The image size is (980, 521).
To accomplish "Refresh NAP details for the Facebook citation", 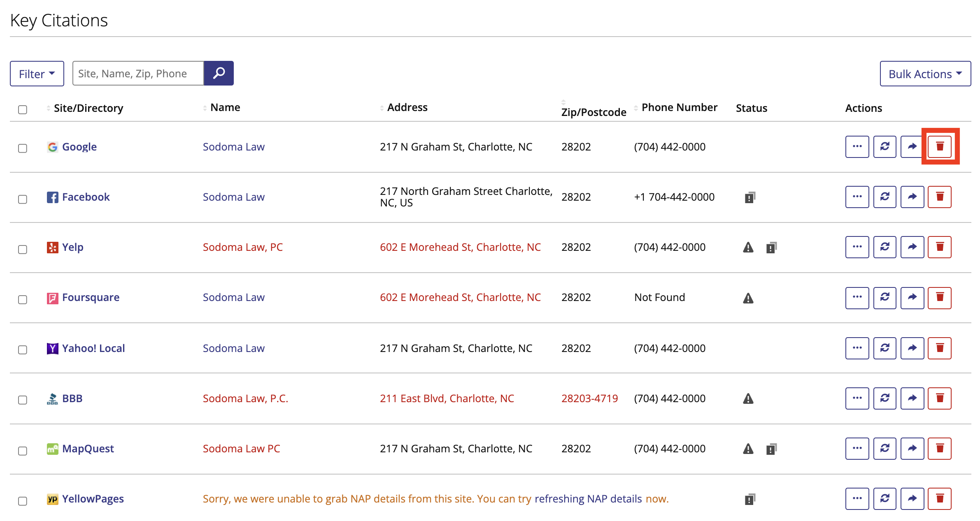I will pos(885,197).
